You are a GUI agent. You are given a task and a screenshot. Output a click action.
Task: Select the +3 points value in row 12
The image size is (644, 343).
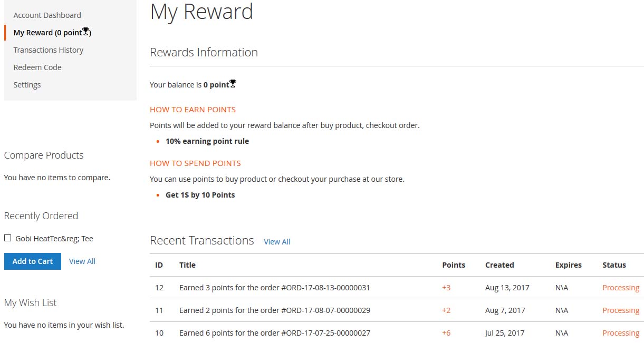(446, 288)
